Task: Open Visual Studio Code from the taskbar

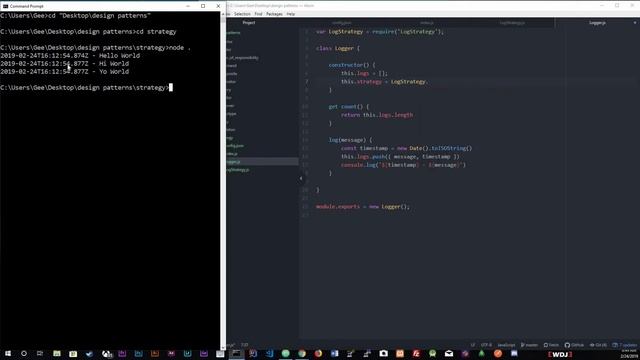Action: pyautogui.click(x=269, y=353)
